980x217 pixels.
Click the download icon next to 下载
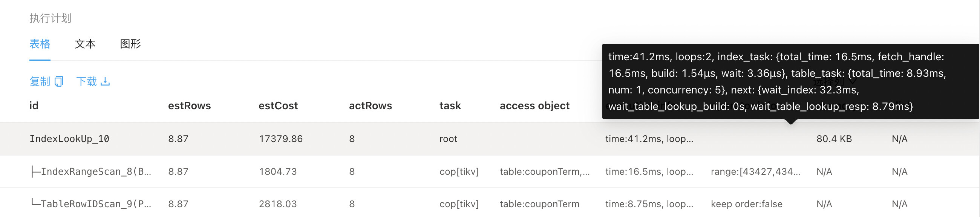point(106,82)
